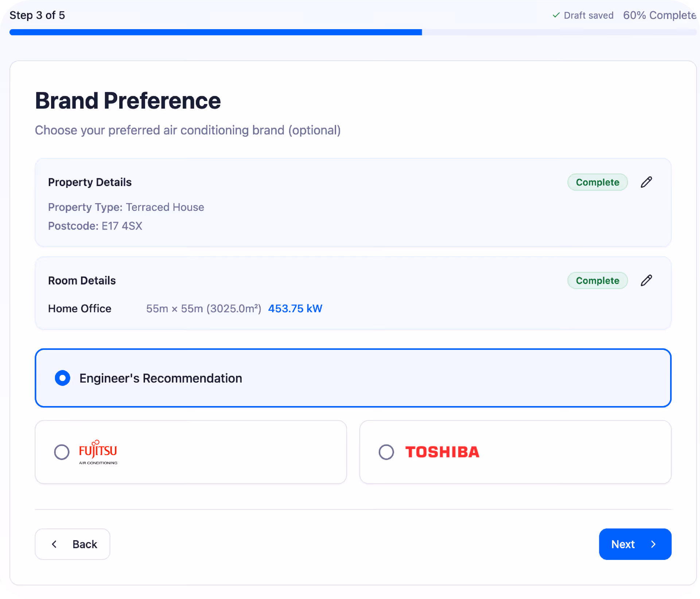Click the 453.75 kW value
This screenshot has width=700, height=599.
click(x=295, y=309)
